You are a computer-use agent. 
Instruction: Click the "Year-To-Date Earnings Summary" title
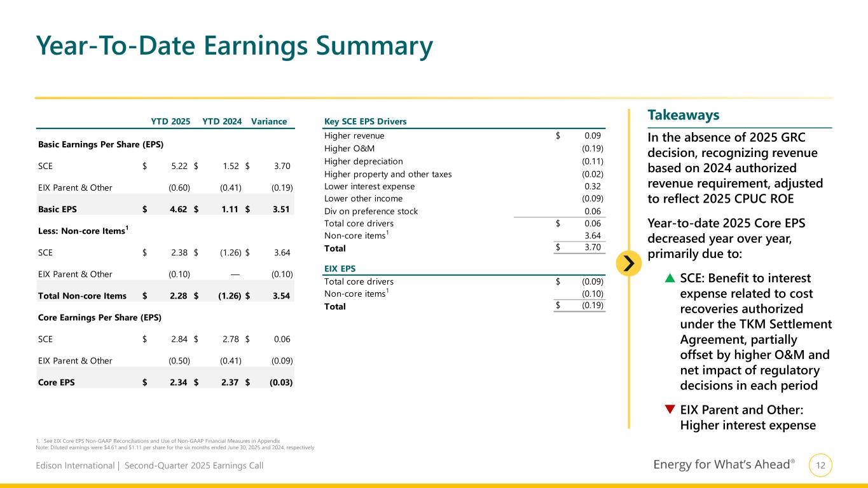point(235,46)
